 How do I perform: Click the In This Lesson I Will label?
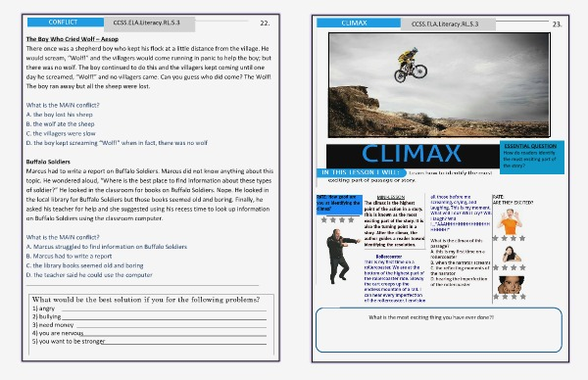click(361, 172)
